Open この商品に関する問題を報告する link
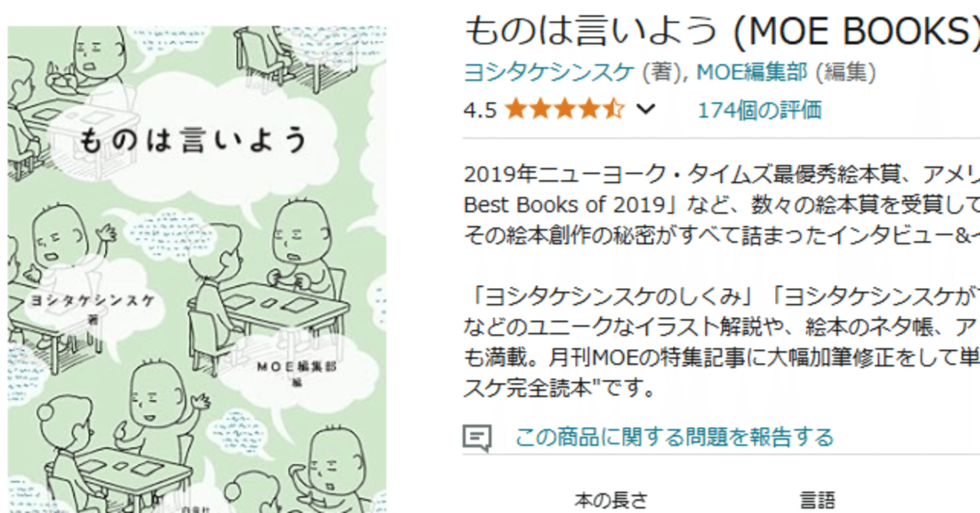Viewport: 980px width, 513px height. 675,437
